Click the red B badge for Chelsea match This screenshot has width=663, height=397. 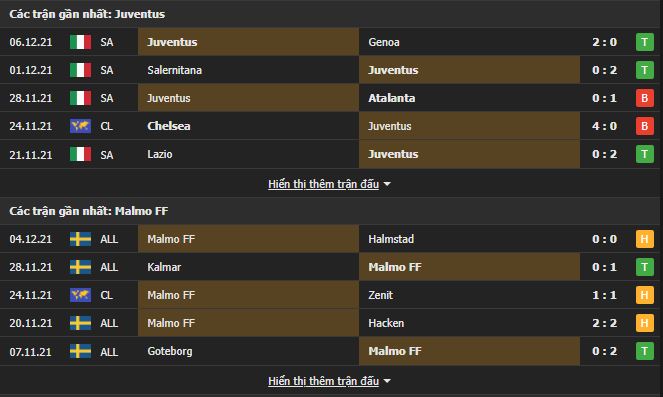tap(644, 126)
